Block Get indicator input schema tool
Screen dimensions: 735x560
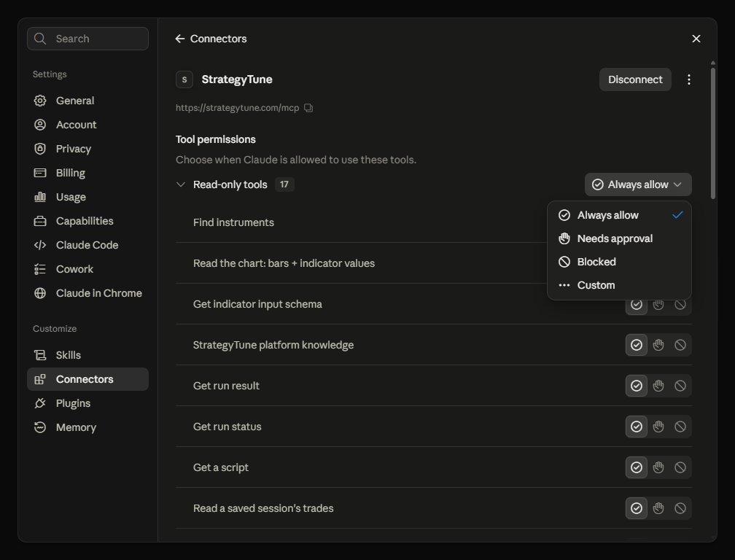tap(680, 305)
